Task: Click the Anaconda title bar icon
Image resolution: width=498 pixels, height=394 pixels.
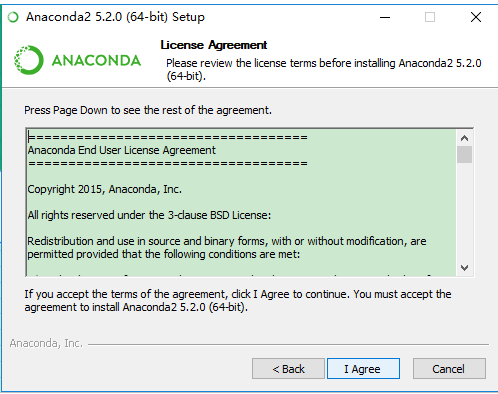Action: 13,17
